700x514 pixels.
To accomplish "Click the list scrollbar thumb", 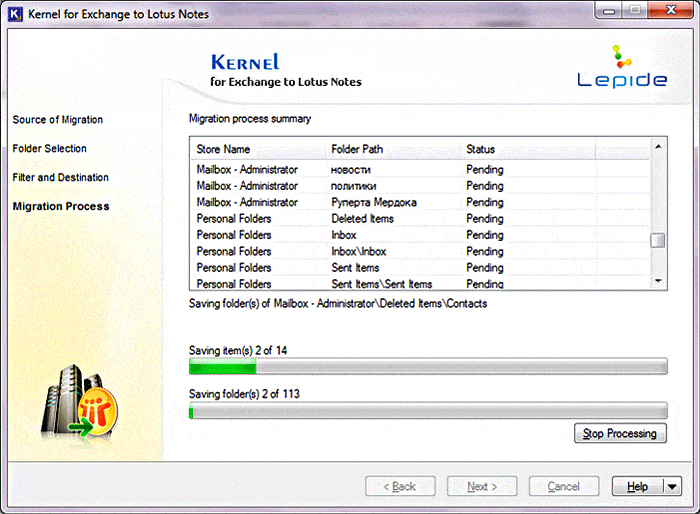I will tap(658, 240).
